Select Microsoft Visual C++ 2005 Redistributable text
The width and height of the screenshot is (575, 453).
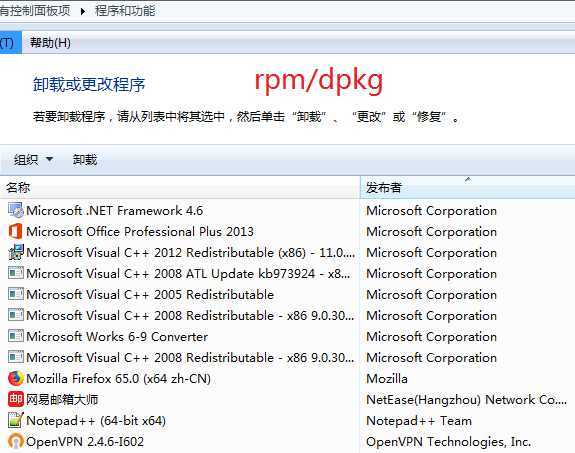(150, 294)
